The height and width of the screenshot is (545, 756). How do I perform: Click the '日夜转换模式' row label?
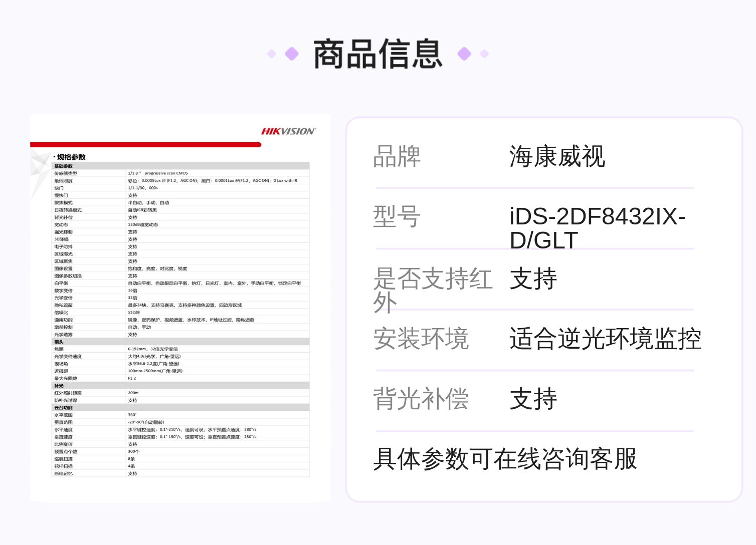[x=68, y=210]
